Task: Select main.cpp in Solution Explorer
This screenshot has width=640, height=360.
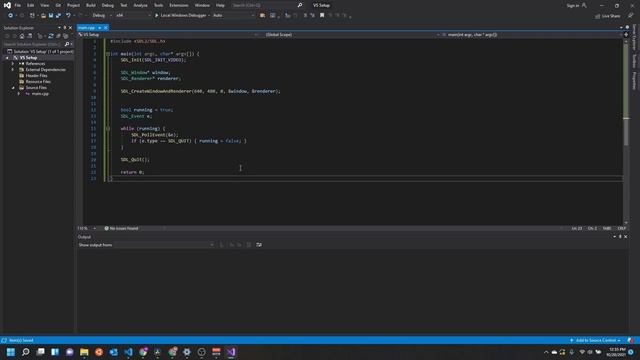Action: tap(40, 94)
